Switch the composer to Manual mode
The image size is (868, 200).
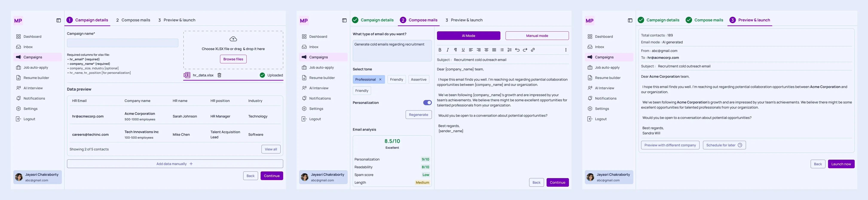point(537,36)
